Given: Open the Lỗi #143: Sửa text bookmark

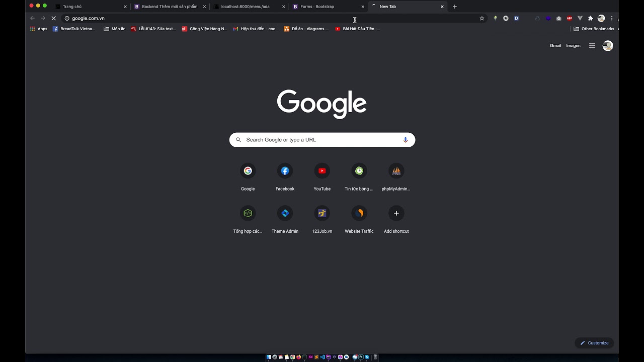Looking at the screenshot, I should (153, 29).
